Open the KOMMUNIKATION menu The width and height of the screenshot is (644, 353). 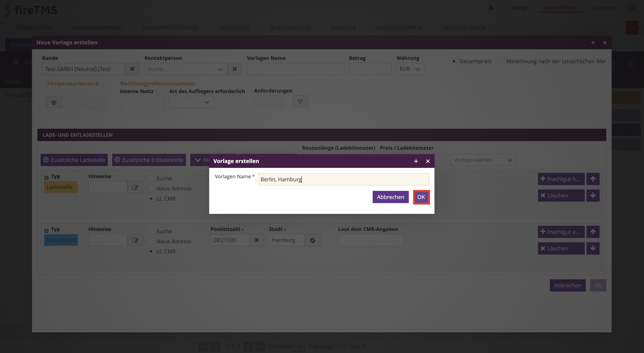[400, 28]
